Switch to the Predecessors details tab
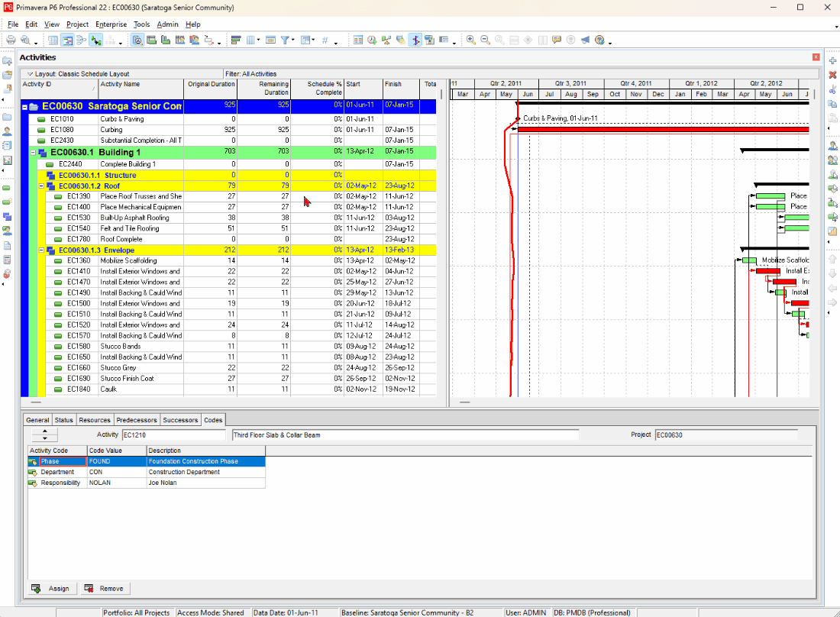840x617 pixels. 137,420
